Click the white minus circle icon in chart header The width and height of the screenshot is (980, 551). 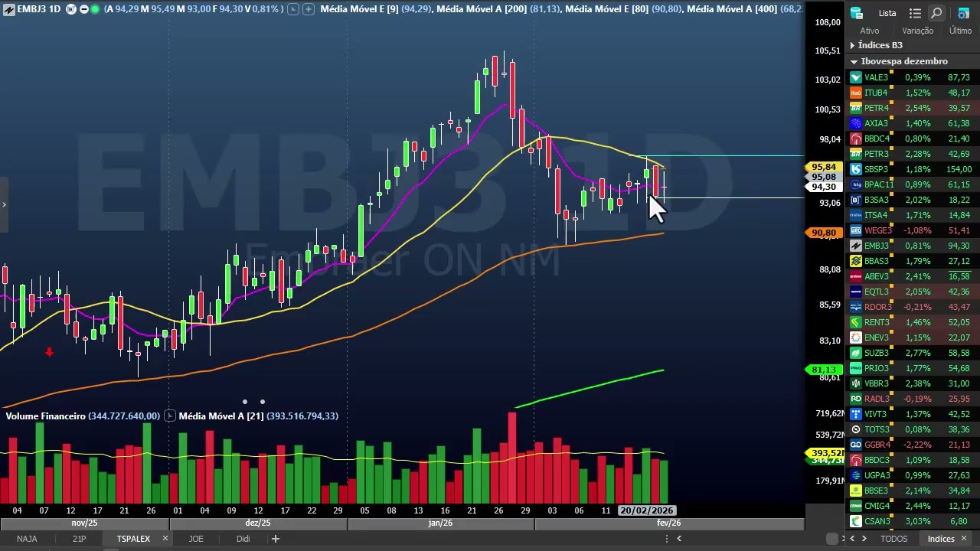pos(84,9)
